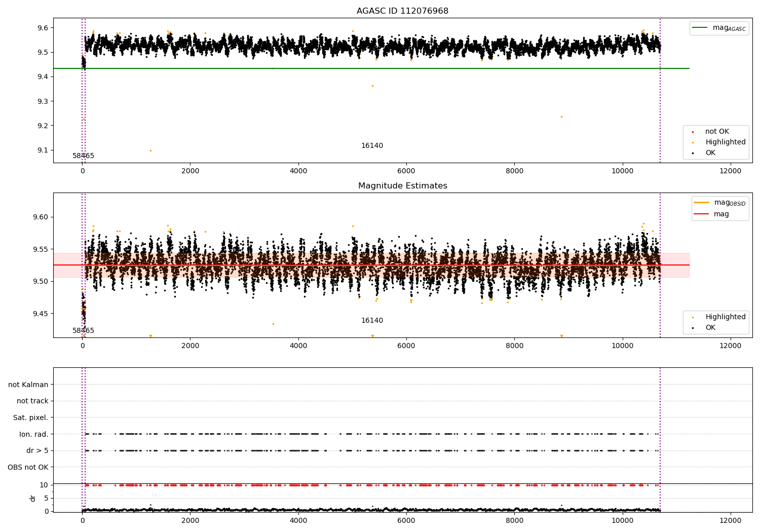This screenshot has height=532, width=760.
Task: Click the orange outlier point near 9.1 magnitude
Action: (x=150, y=150)
